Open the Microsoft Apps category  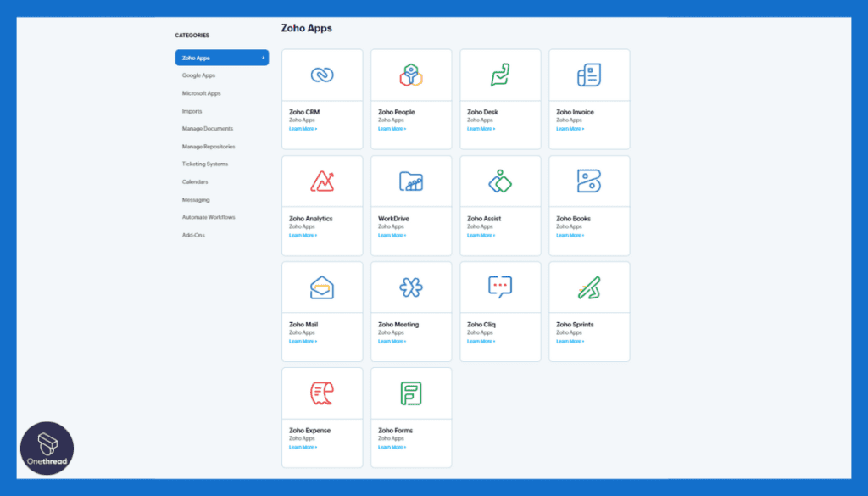point(202,93)
